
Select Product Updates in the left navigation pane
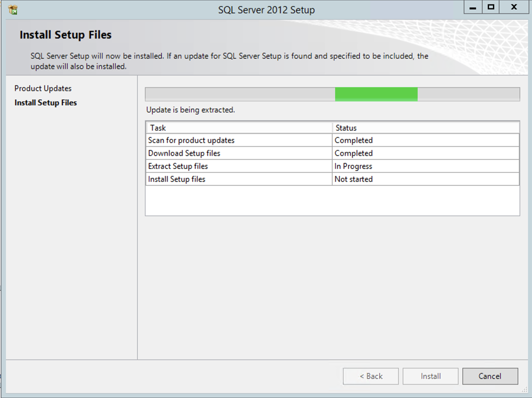click(x=43, y=88)
